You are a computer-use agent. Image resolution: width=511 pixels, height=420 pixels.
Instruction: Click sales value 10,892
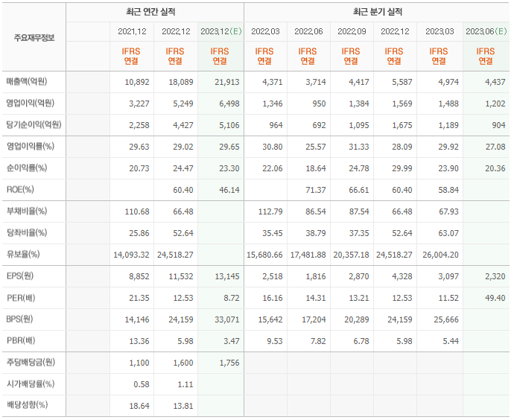pyautogui.click(x=137, y=82)
